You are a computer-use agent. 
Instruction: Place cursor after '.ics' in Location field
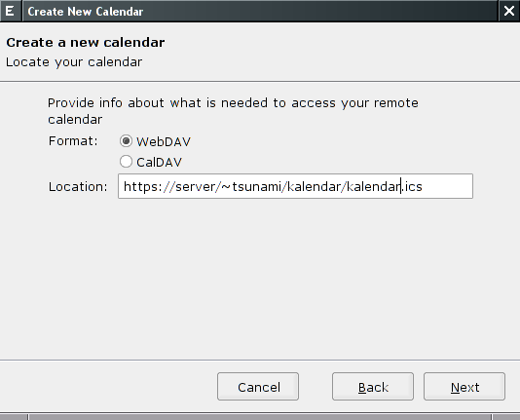(424, 186)
